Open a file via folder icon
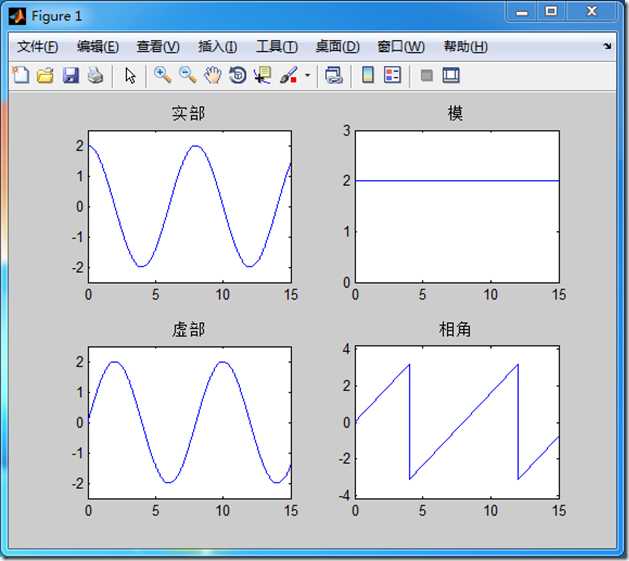629x561 pixels. coord(45,75)
